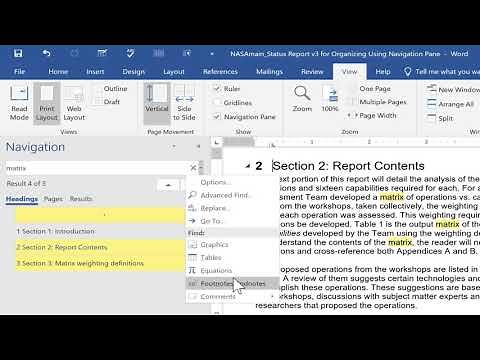Choose Multiple Pages zoom
The width and height of the screenshot is (480, 360).
pyautogui.click(x=377, y=102)
